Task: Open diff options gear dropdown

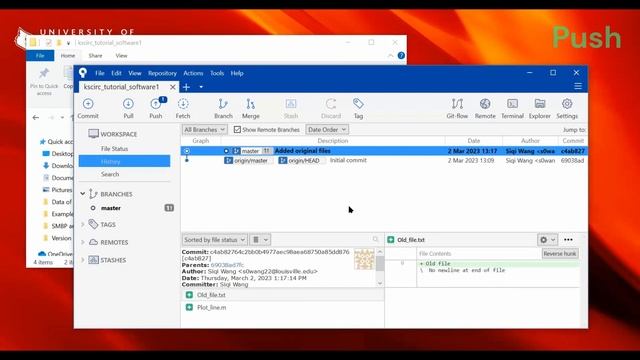Action: 547,240
